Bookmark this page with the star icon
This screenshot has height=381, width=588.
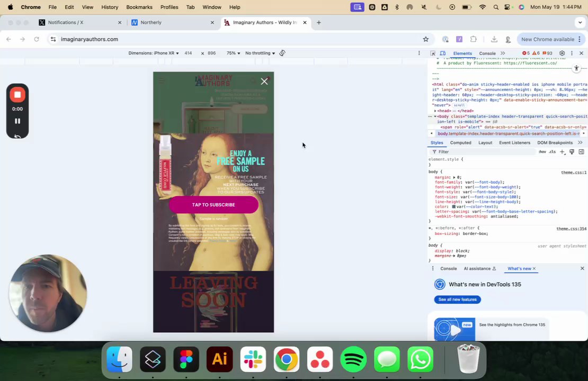tap(425, 39)
